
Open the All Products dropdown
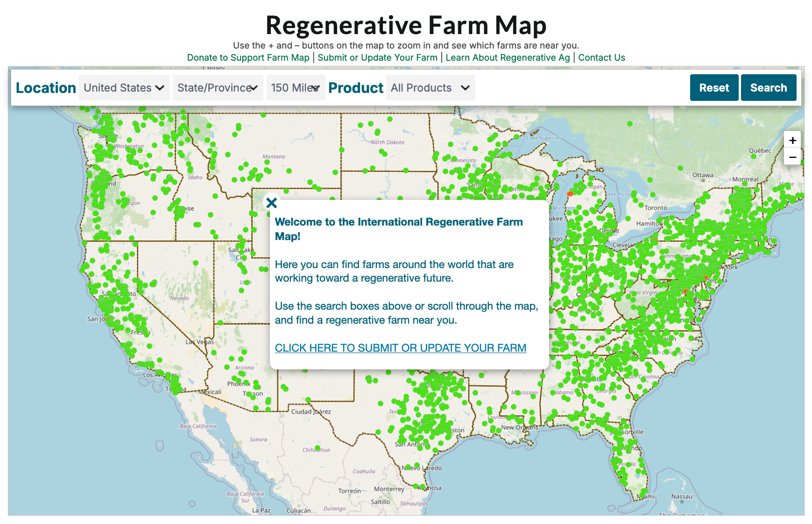click(430, 88)
